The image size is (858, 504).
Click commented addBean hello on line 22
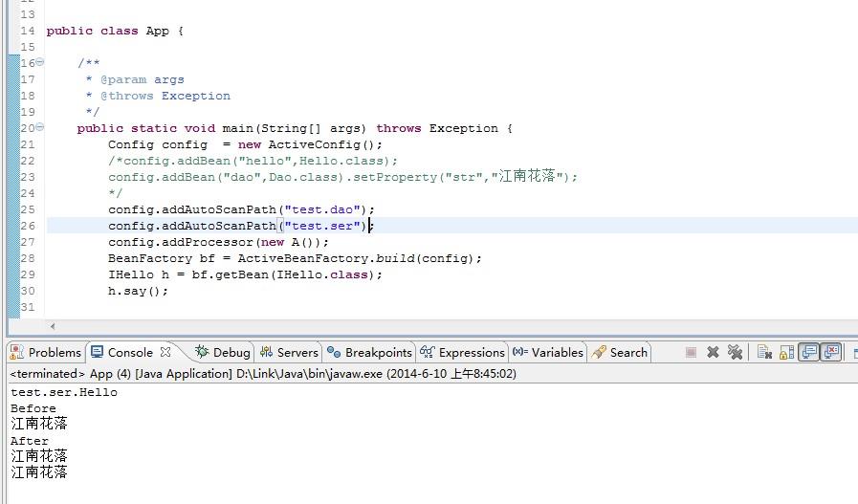253,161
